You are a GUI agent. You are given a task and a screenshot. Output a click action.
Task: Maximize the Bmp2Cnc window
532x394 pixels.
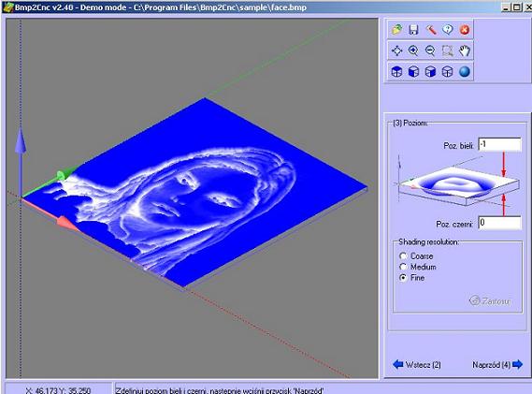tap(516, 7)
